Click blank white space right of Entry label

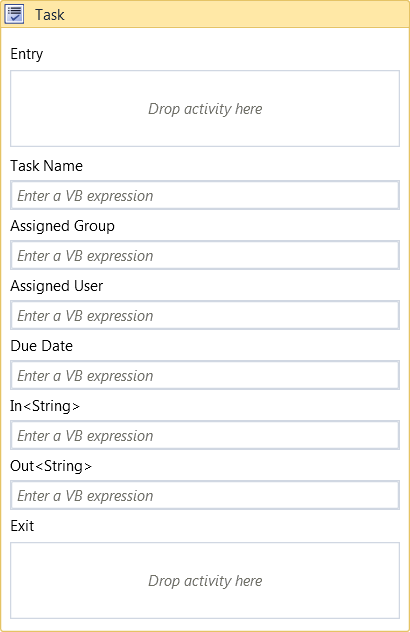click(x=222, y=54)
